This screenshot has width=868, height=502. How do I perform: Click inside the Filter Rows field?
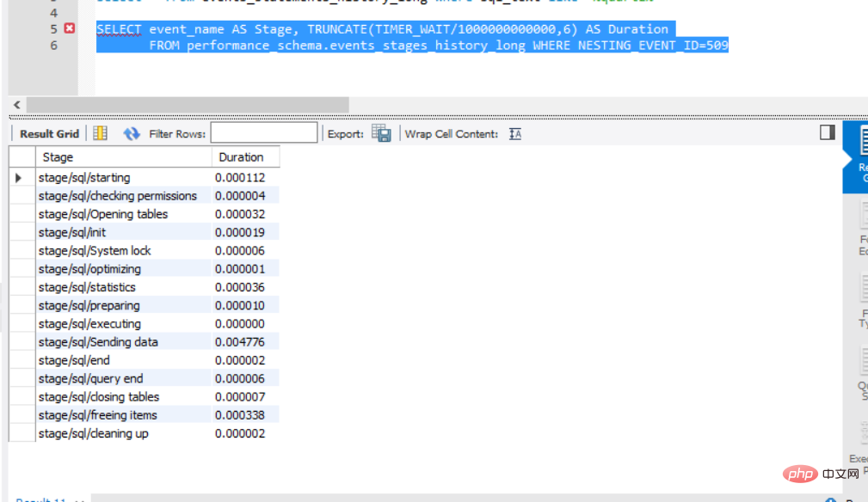click(264, 133)
